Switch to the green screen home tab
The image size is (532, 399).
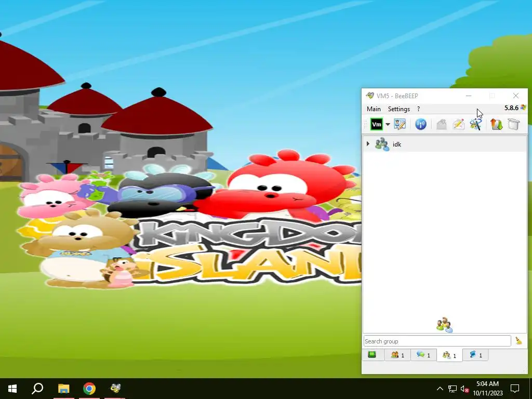tap(372, 355)
